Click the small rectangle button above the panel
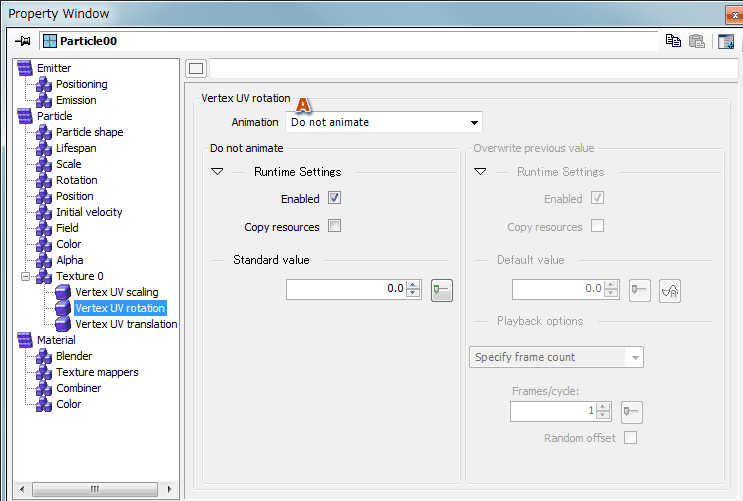This screenshot has width=743, height=501. (x=196, y=68)
